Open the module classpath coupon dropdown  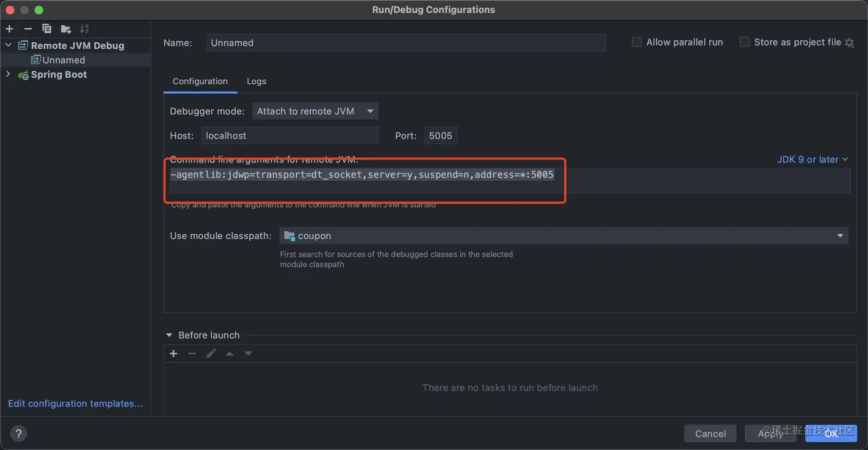point(563,236)
